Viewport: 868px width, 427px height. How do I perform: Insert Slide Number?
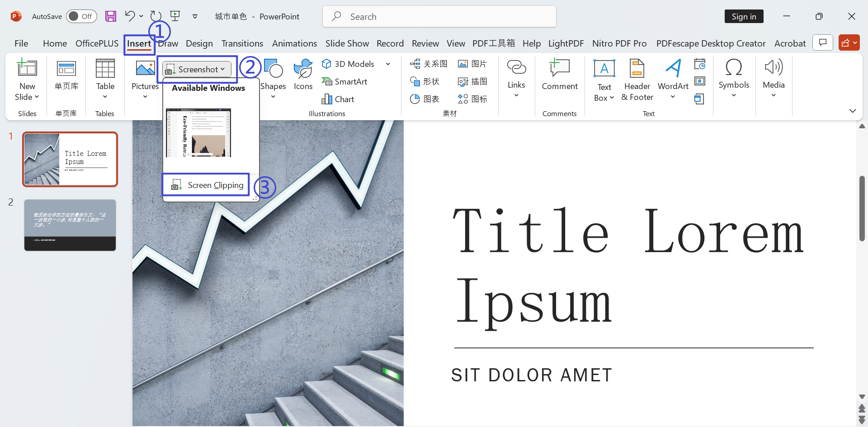point(699,81)
